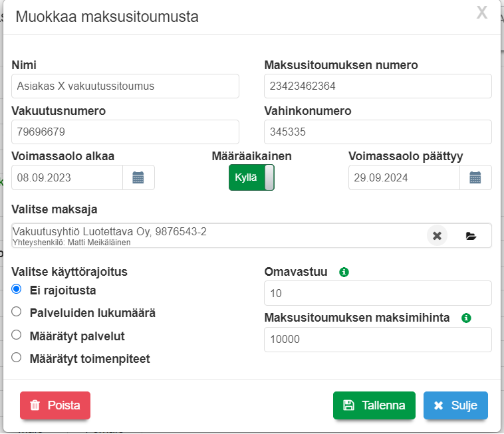This screenshot has width=504, height=434.
Task: Open payer browser folder icon
Action: [471, 235]
